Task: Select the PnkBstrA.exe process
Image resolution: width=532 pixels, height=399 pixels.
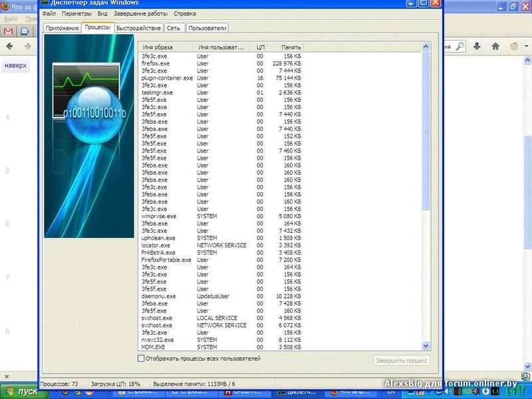Action: point(221,253)
